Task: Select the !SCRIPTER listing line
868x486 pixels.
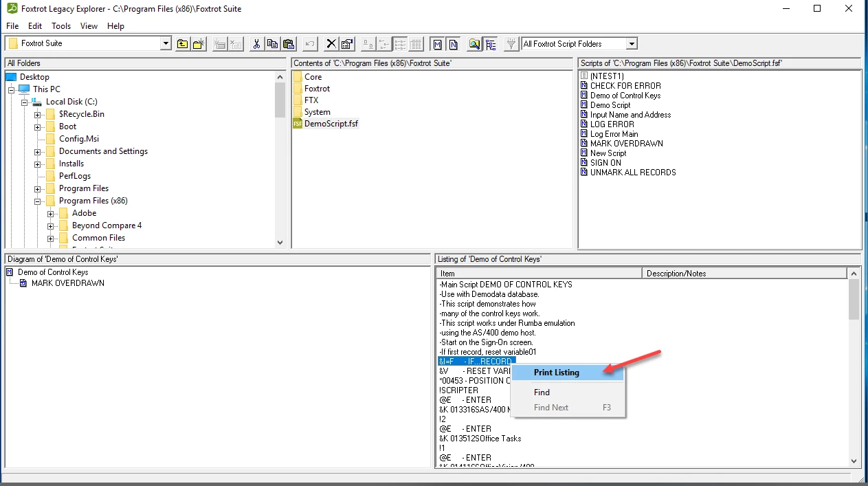Action: 458,390
